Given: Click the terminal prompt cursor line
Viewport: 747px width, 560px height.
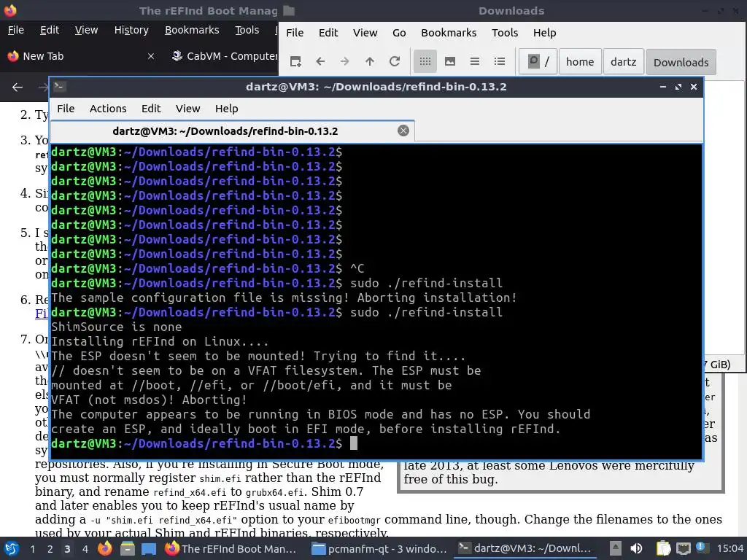Looking at the screenshot, I should click(x=354, y=443).
